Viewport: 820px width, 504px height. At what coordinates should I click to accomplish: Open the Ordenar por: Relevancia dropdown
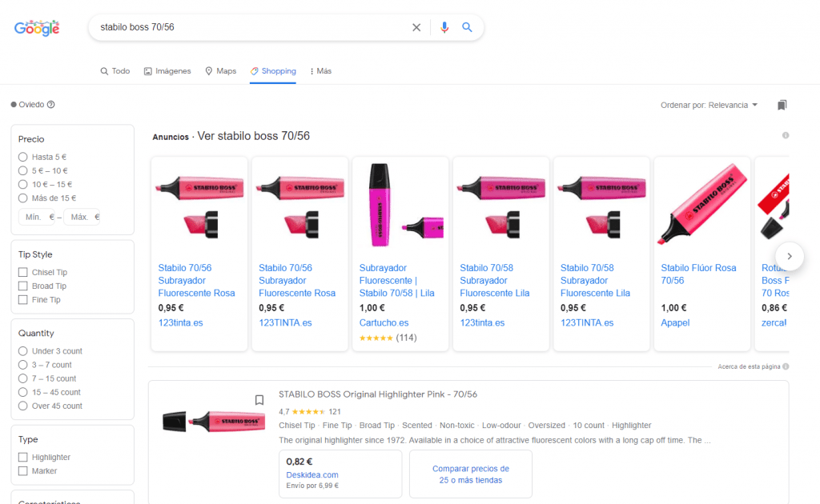(709, 105)
